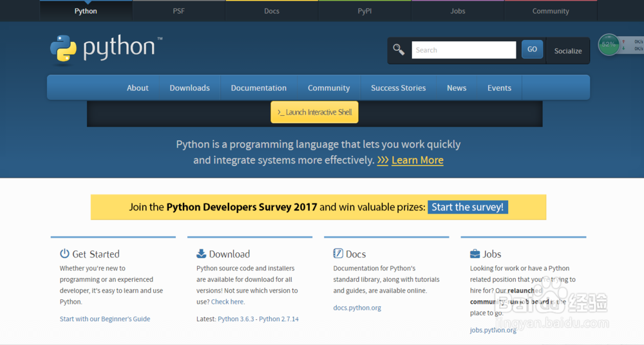Expand the Socialize dropdown

[x=568, y=51]
